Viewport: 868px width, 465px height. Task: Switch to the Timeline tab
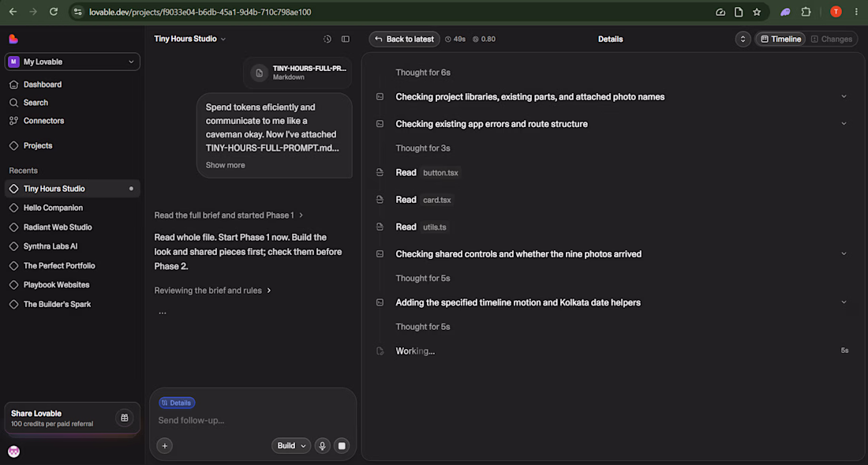780,39
